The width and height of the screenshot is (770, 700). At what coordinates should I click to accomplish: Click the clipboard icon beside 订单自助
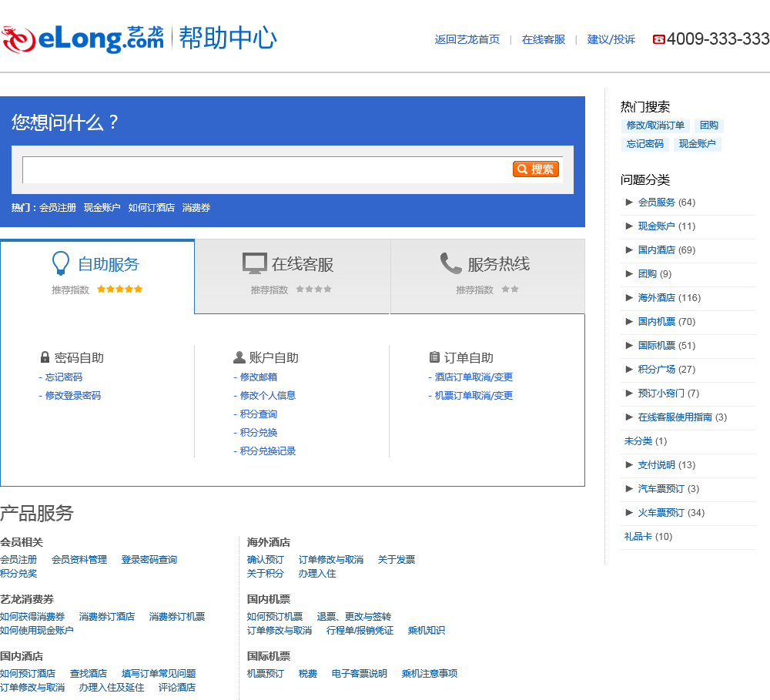434,357
